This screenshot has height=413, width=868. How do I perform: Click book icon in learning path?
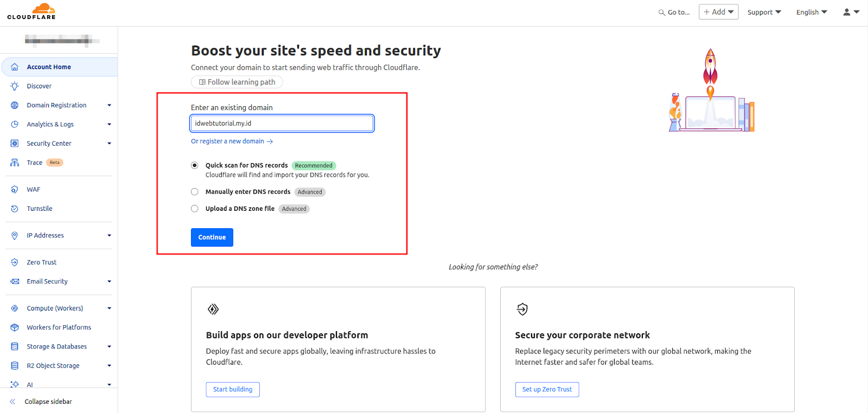click(202, 82)
